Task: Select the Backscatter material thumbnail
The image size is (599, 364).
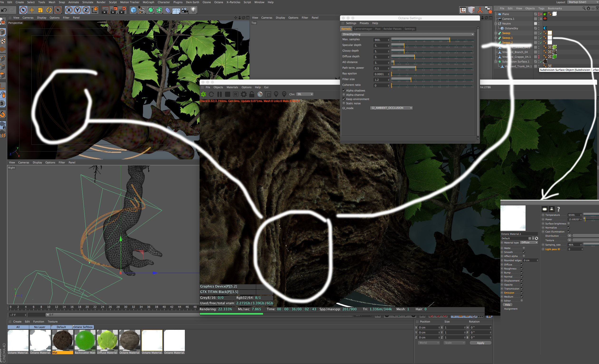Action: [85, 340]
